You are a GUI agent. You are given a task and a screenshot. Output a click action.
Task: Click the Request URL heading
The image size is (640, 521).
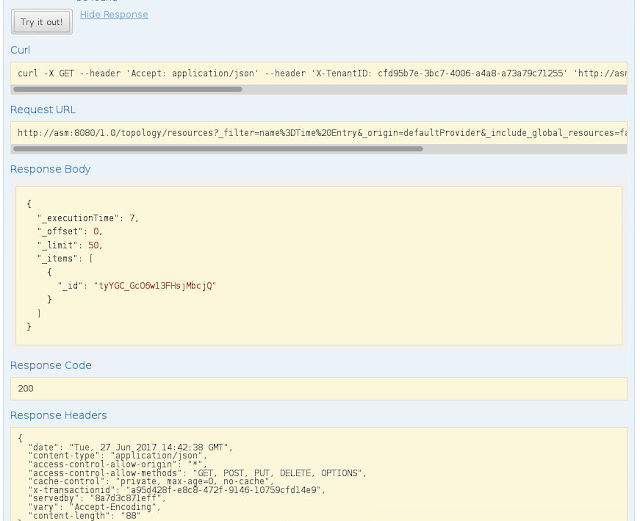click(x=43, y=109)
